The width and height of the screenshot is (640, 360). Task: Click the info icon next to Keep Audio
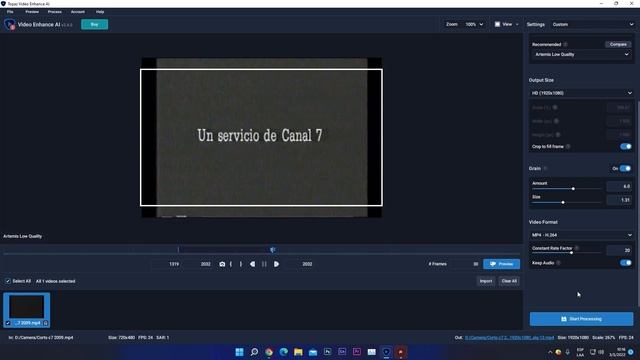point(558,263)
